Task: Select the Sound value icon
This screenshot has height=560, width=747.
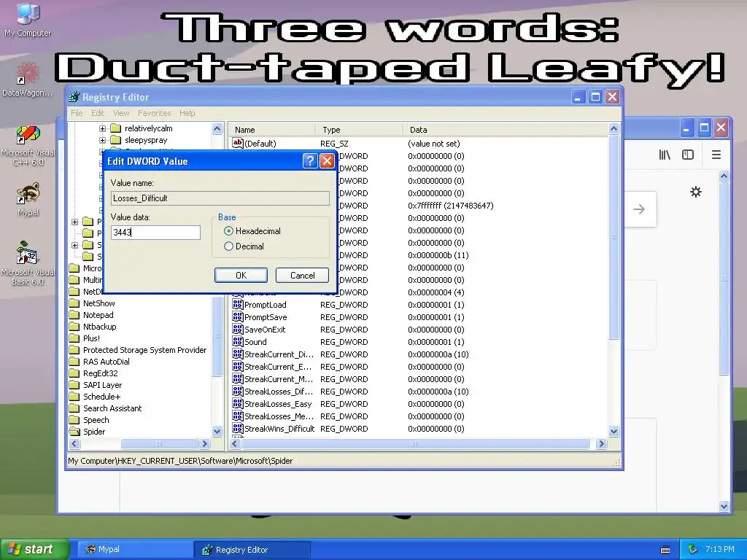Action: pos(238,341)
